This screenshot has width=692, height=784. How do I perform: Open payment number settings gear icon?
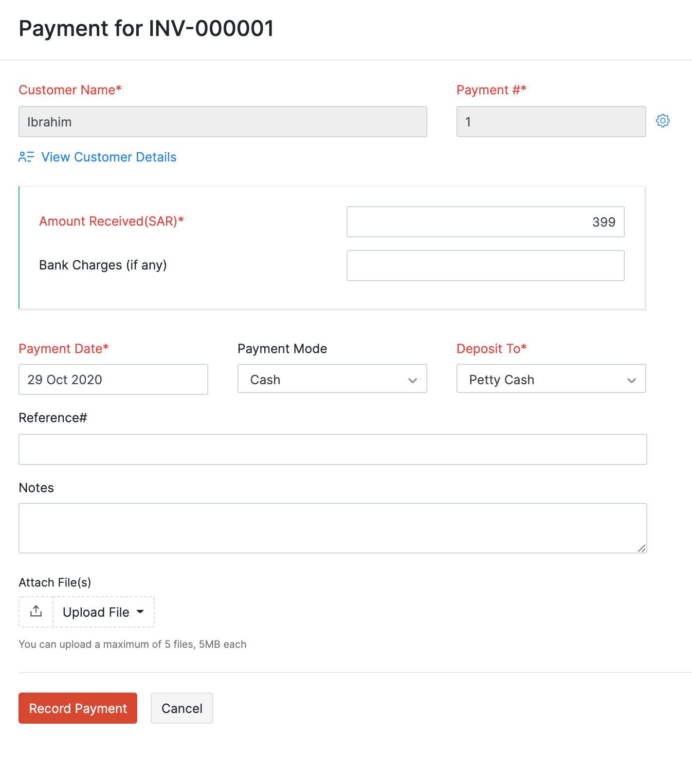click(x=663, y=121)
